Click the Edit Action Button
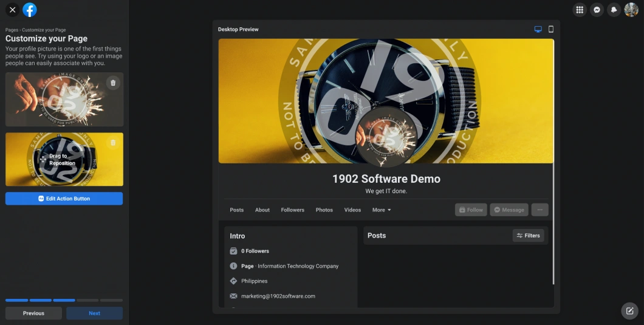 pyautogui.click(x=64, y=199)
